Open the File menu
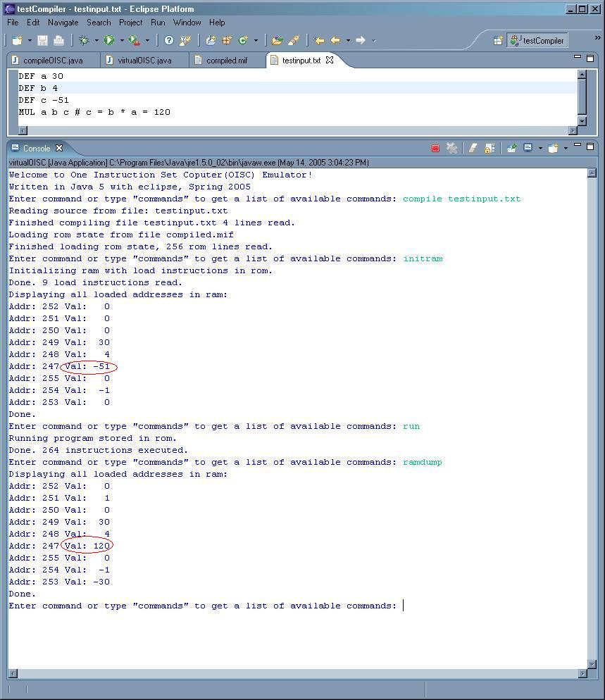 13,23
